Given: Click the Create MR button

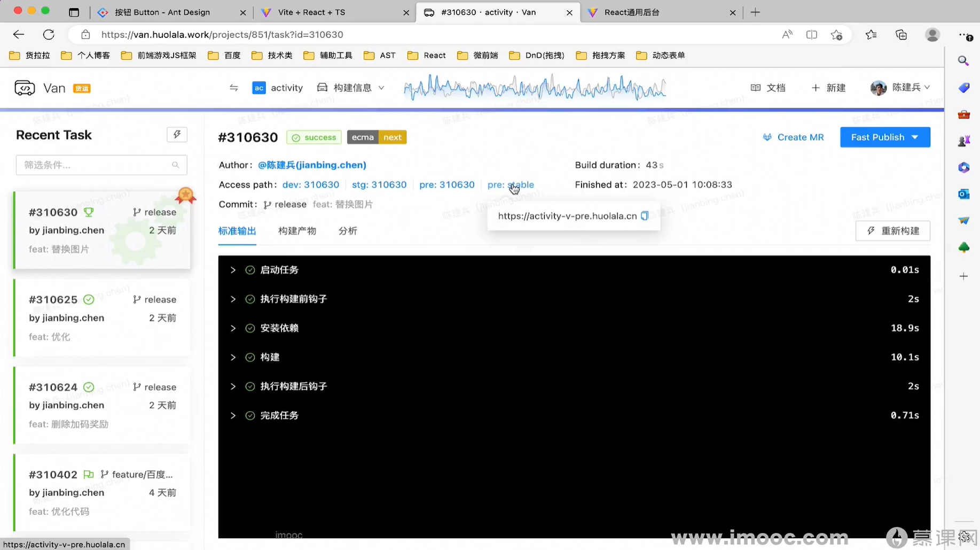Looking at the screenshot, I should click(x=793, y=137).
